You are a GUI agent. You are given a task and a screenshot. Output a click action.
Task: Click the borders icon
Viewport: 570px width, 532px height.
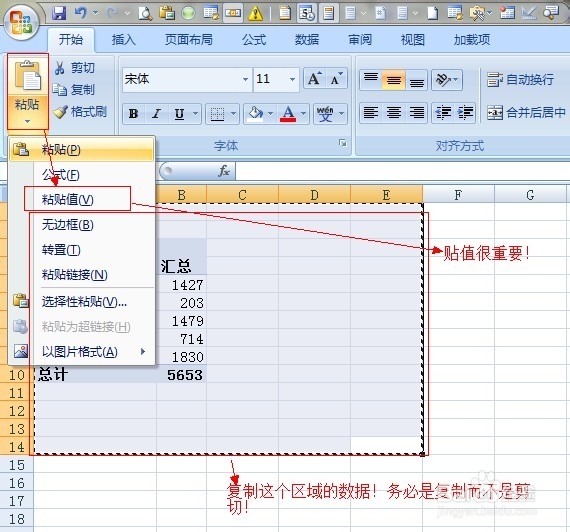tap(217, 114)
